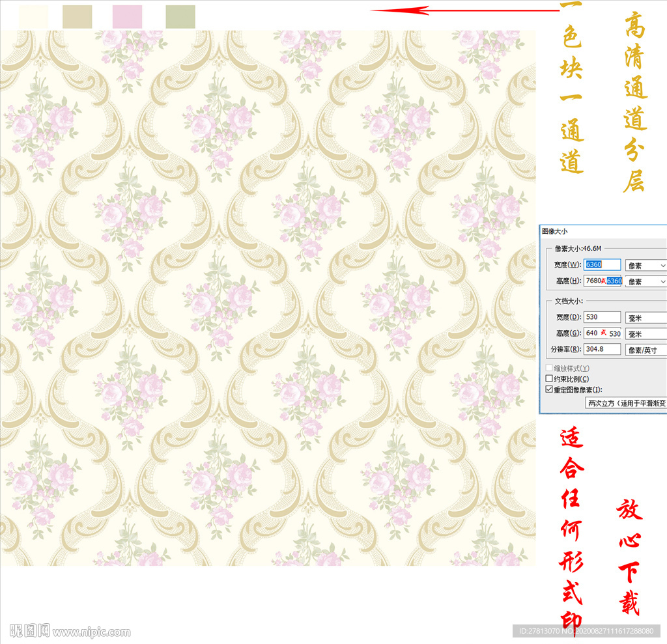Open the 宽度(W) 像素 unit dropdown
Viewport: 667px width, 644px height.
tap(646, 266)
